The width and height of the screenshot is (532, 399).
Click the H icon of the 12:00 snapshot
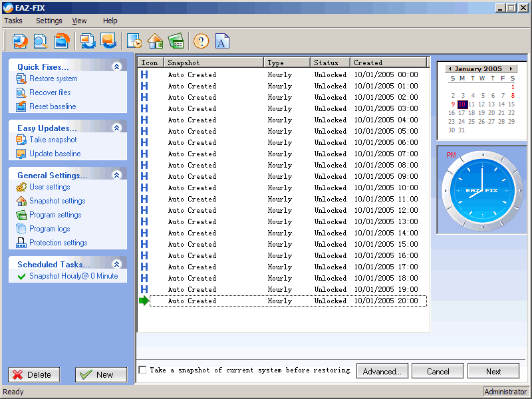tap(144, 210)
